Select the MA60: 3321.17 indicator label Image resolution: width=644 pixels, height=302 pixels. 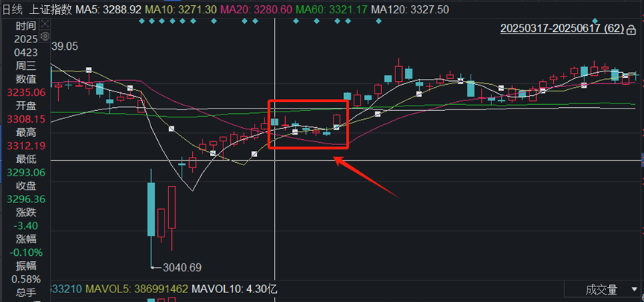331,9
